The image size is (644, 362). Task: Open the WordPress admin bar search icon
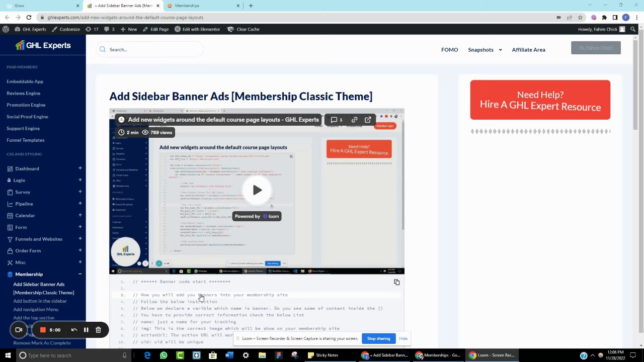tap(633, 29)
